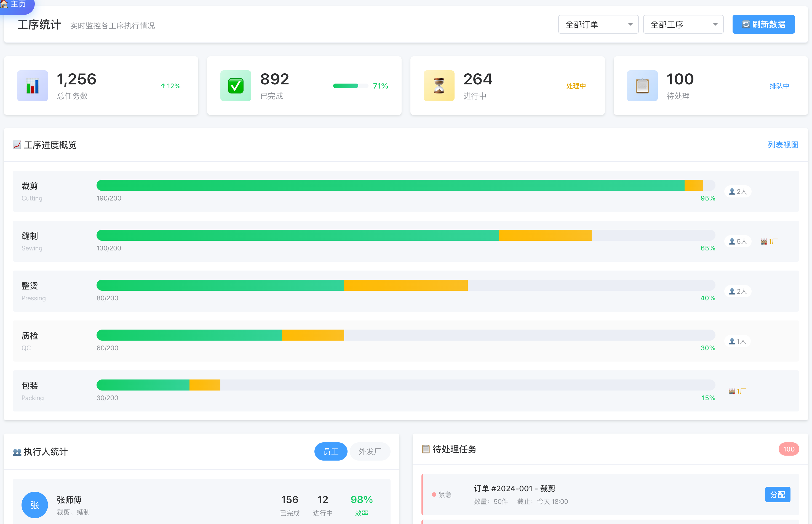
Task: Switch to the 外发厂 toggle
Action: (370, 451)
